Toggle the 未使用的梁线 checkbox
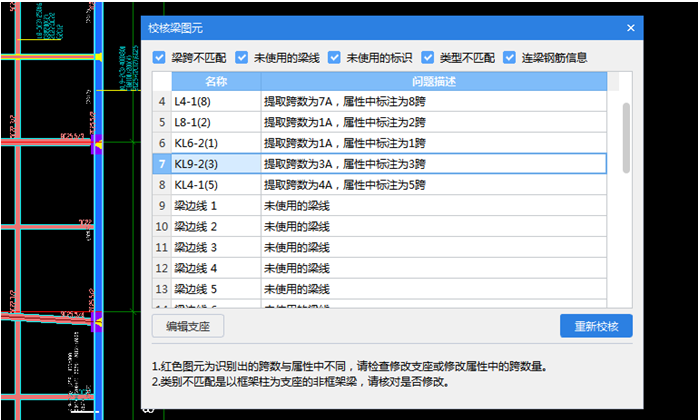Viewport: 698px width, 420px height. tap(241, 57)
